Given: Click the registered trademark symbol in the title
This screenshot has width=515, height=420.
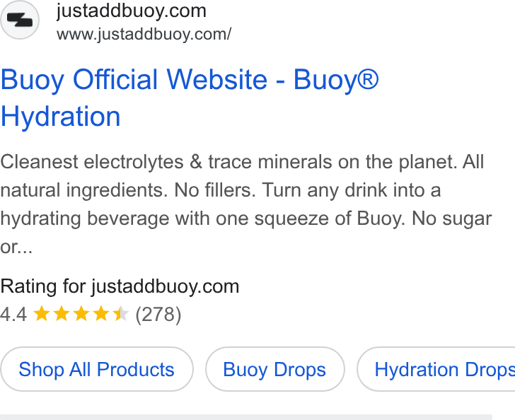Looking at the screenshot, I should tap(368, 78).
